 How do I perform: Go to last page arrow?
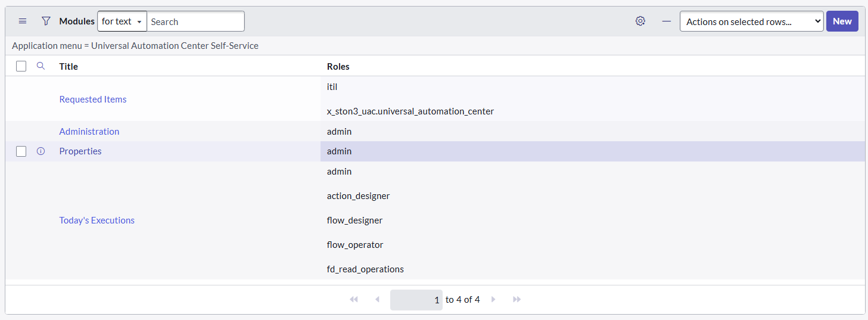click(517, 299)
